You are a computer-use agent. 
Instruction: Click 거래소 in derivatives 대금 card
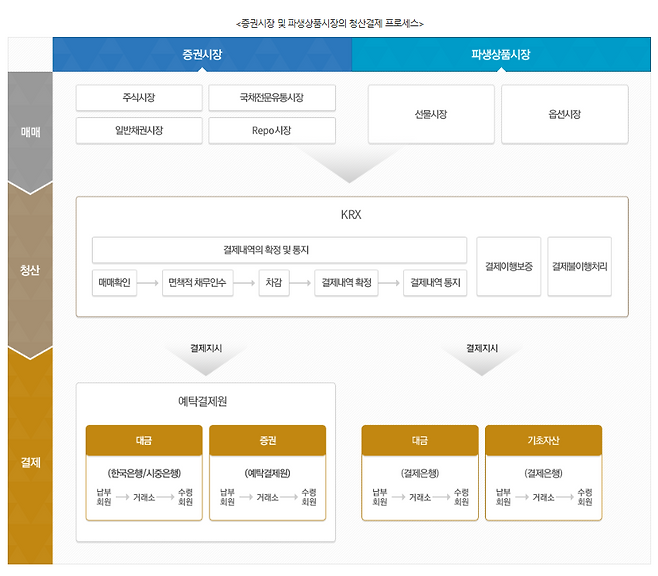click(420, 498)
